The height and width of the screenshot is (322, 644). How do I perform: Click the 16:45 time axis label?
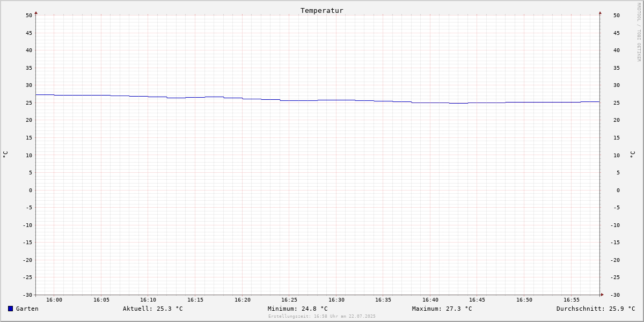477,299
